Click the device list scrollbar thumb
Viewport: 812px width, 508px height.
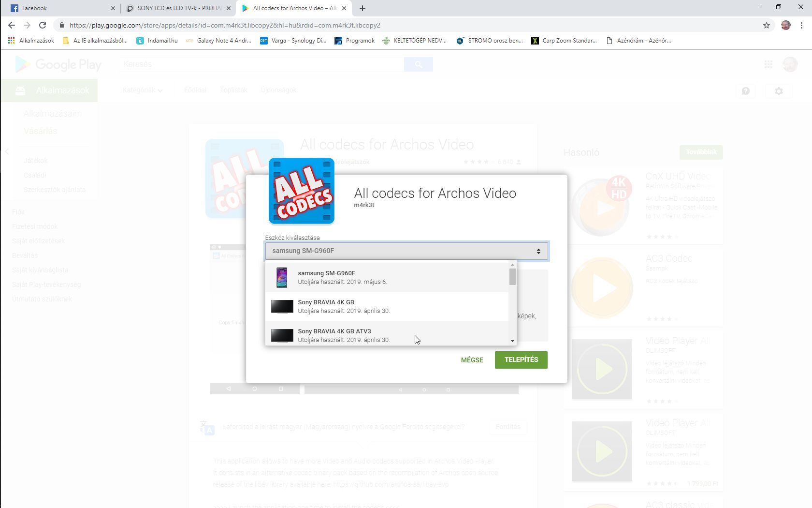[512, 277]
